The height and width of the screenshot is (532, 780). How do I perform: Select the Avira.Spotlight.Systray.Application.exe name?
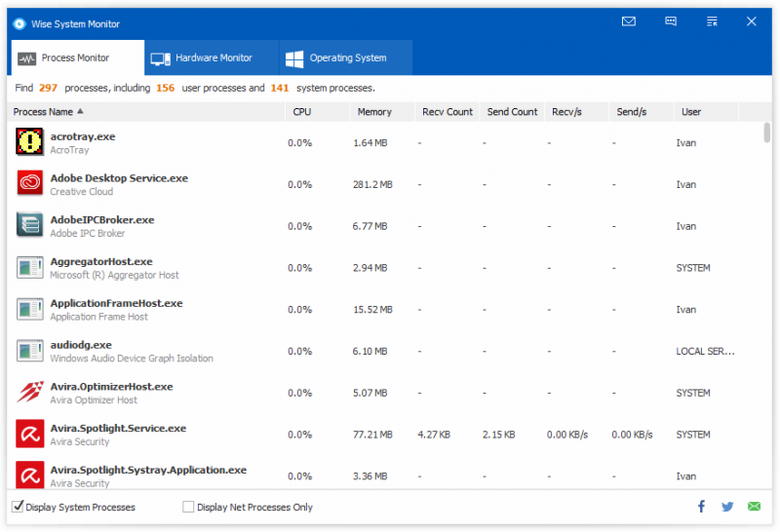coord(148,470)
